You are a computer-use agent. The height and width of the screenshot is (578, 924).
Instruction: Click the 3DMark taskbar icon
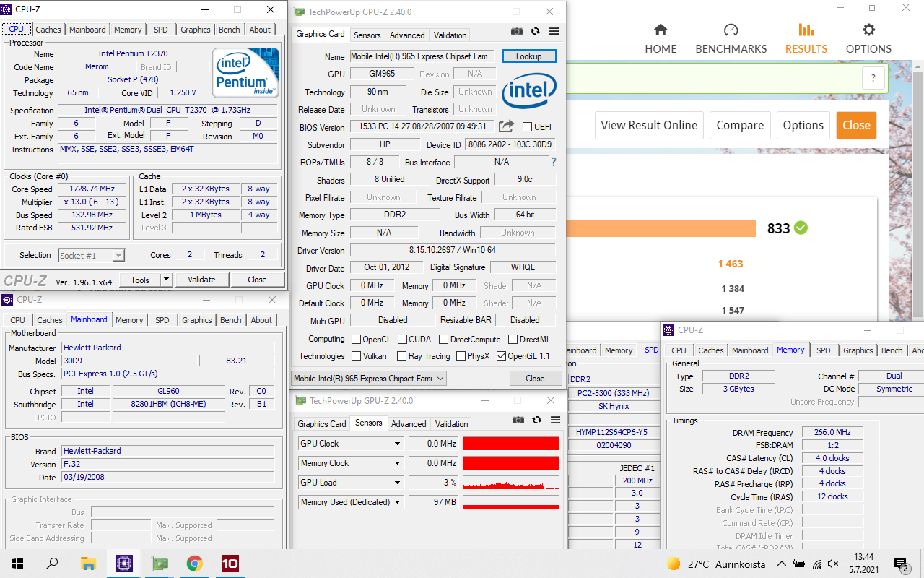coord(230,564)
